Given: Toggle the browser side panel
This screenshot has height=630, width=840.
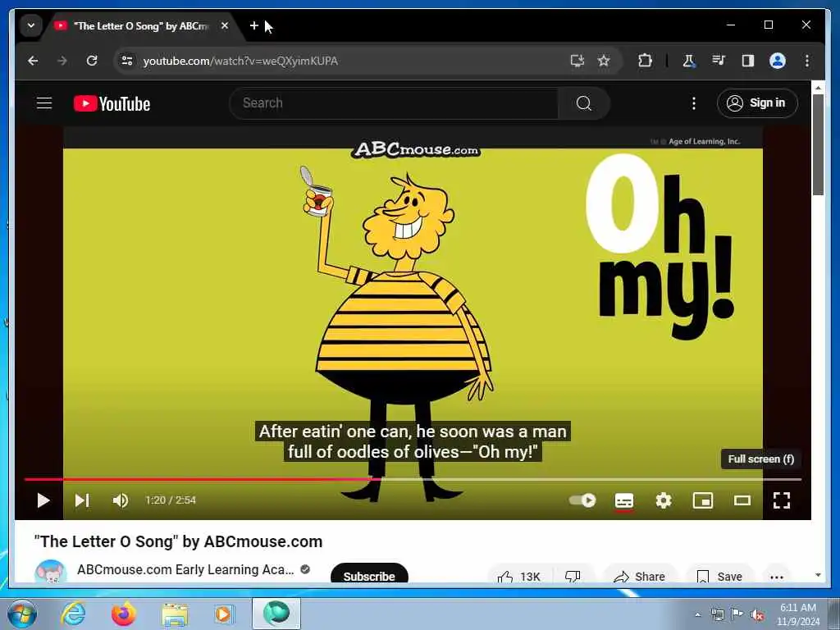Looking at the screenshot, I should [x=748, y=61].
